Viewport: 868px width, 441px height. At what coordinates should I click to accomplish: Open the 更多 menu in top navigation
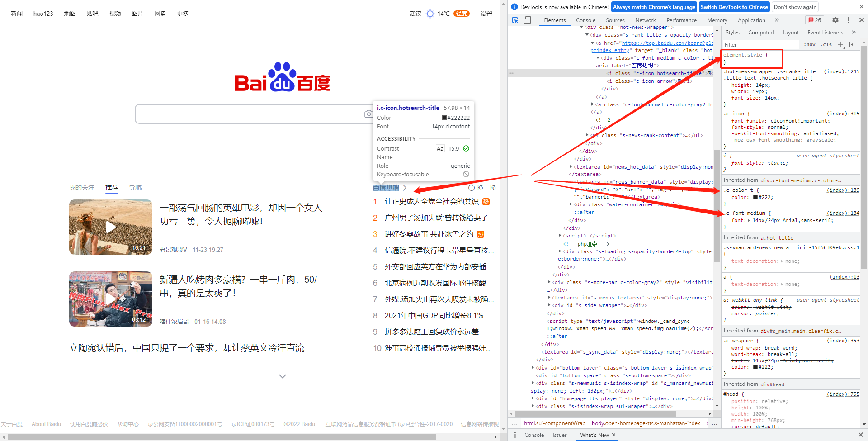tap(183, 14)
